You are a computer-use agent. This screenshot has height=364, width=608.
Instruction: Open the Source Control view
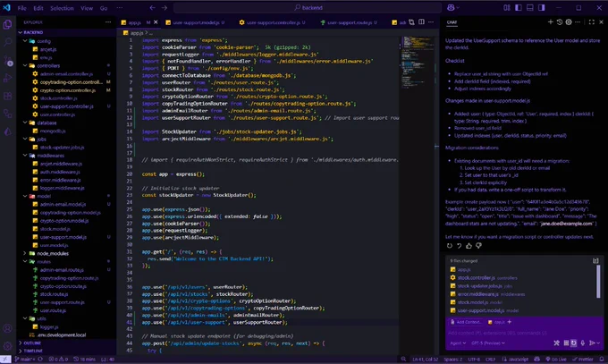7,60
